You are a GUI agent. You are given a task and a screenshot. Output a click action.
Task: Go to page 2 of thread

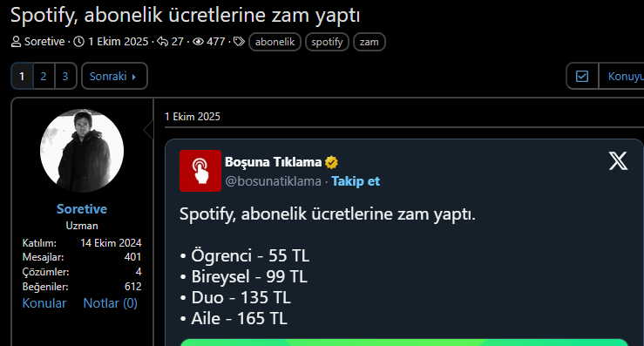click(x=44, y=76)
